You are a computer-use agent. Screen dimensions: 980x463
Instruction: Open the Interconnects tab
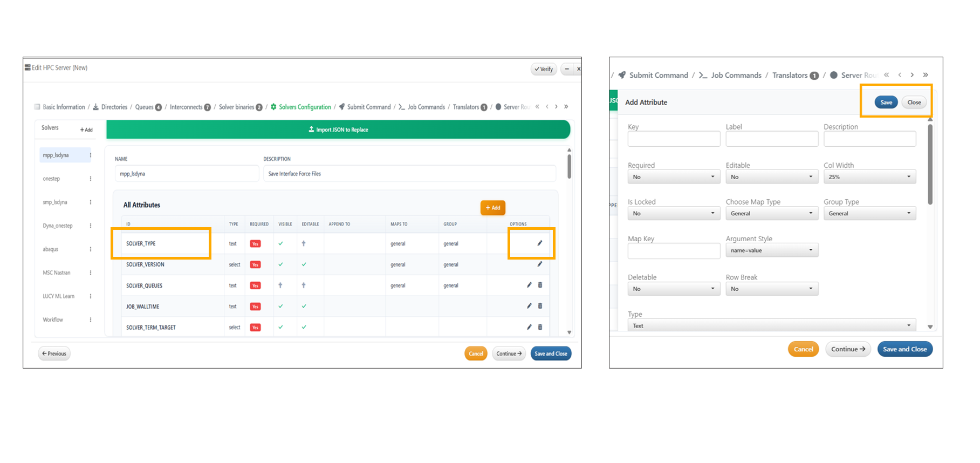[x=186, y=107]
